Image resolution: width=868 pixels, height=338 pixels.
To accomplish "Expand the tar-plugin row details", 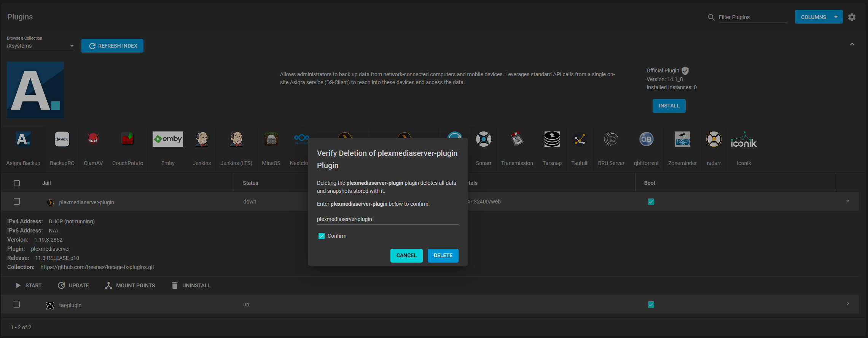I will [x=848, y=304].
